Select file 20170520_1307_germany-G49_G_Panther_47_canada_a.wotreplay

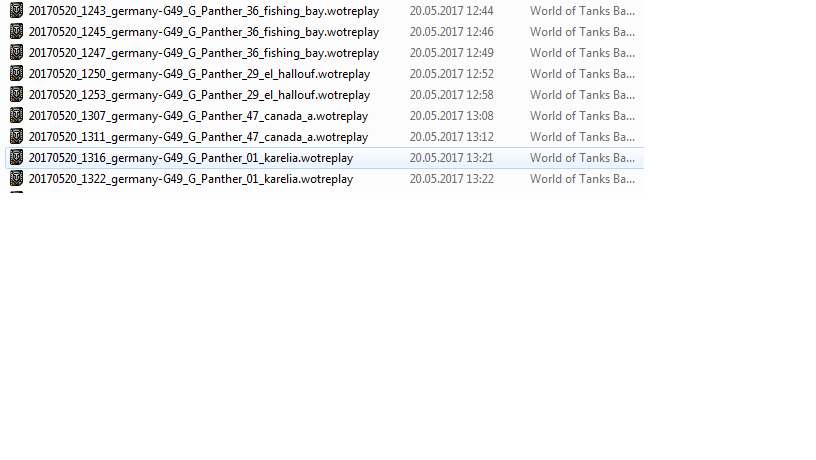pos(198,116)
